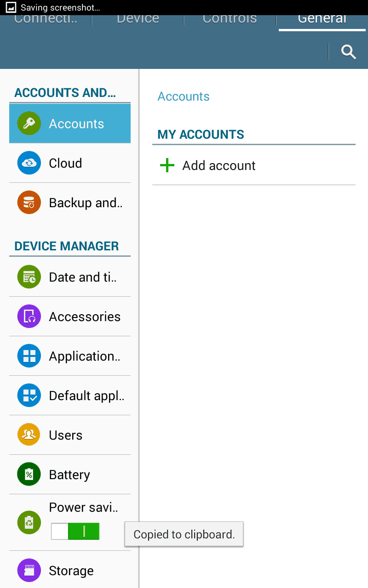Viewport: 368px width, 588px height.
Task: Open the Default applications icon
Action: 29,396
